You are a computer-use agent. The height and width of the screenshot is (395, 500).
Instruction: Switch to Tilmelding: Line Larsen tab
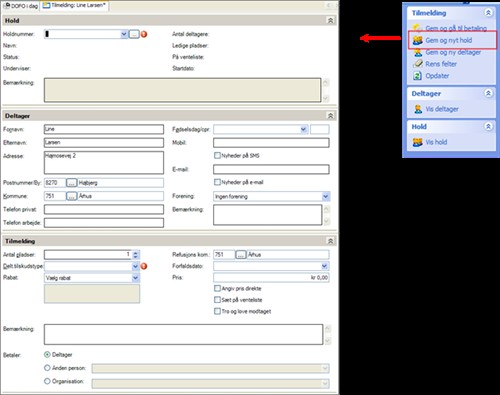click(74, 5)
